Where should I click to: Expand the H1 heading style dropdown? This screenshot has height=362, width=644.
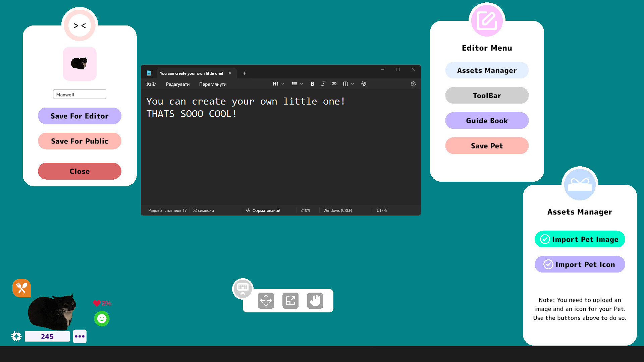click(282, 84)
